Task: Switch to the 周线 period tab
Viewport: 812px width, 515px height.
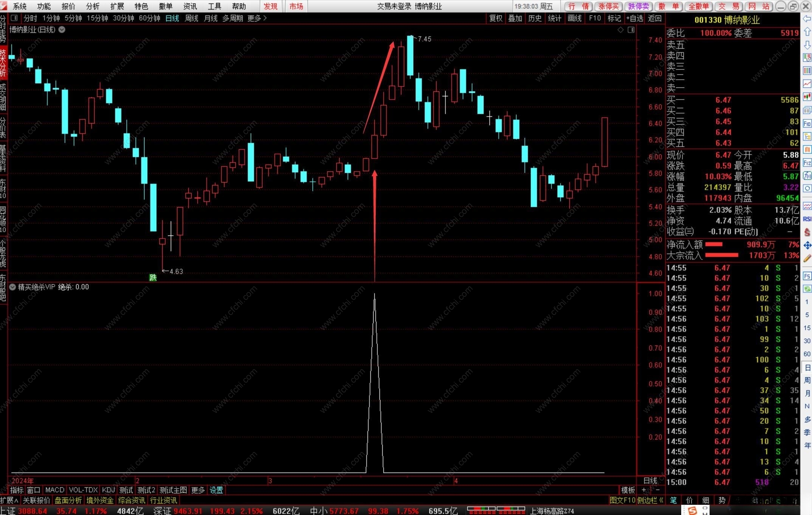Action: click(x=191, y=18)
